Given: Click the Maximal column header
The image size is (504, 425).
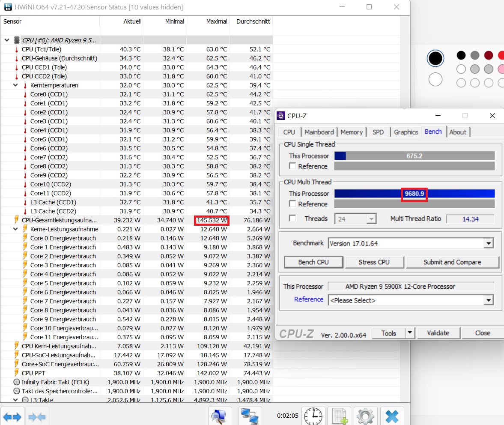Looking at the screenshot, I should coord(216,21).
